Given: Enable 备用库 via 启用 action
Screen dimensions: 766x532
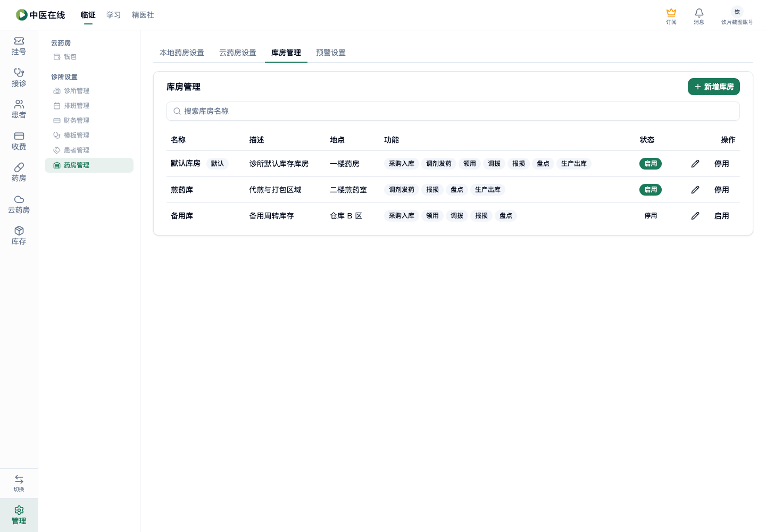Looking at the screenshot, I should pos(722,216).
